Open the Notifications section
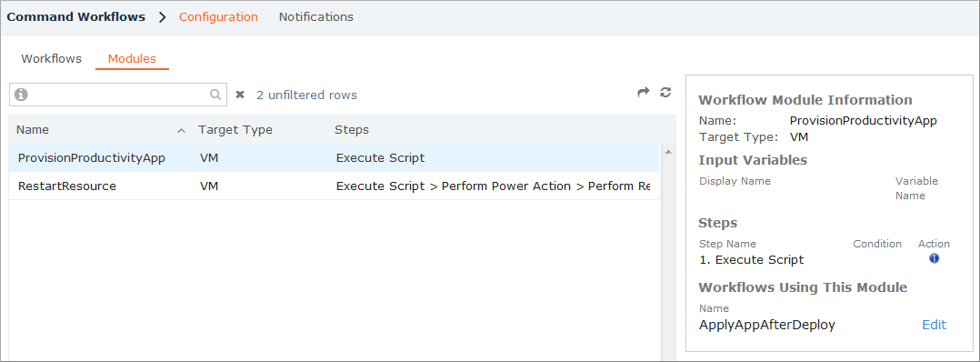980x362 pixels. (315, 17)
